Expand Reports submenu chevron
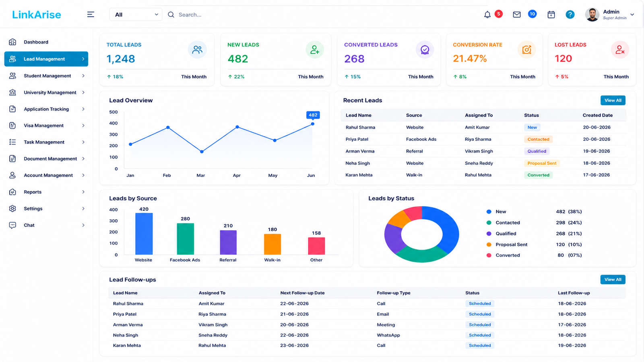644x362 pixels. (83, 192)
